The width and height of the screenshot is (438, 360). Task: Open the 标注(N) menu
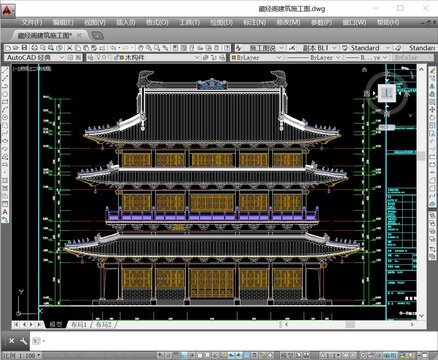[255, 22]
